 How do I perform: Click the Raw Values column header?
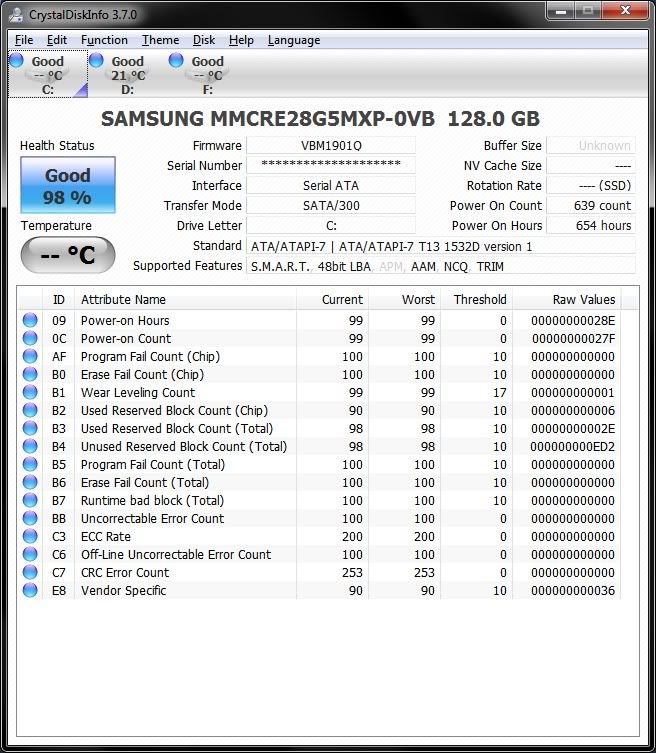567,300
